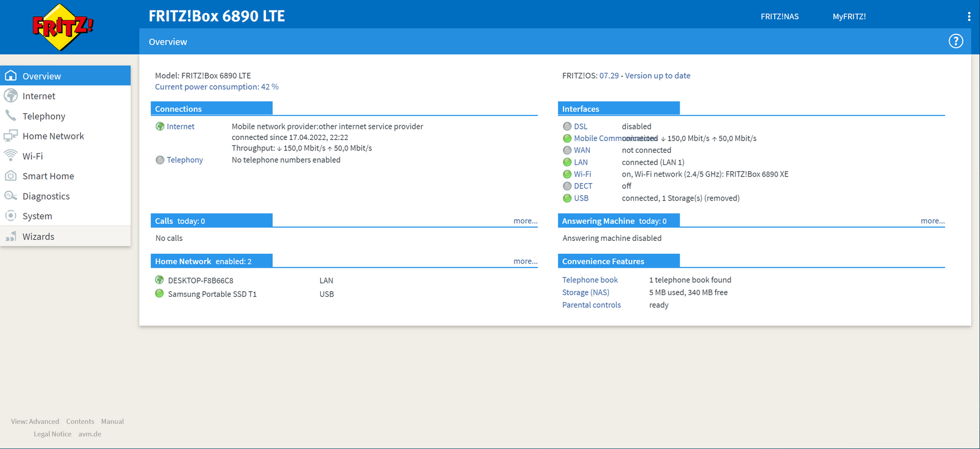Click the gray status icon beside Telephony
The width and height of the screenshot is (980, 449).
(160, 160)
